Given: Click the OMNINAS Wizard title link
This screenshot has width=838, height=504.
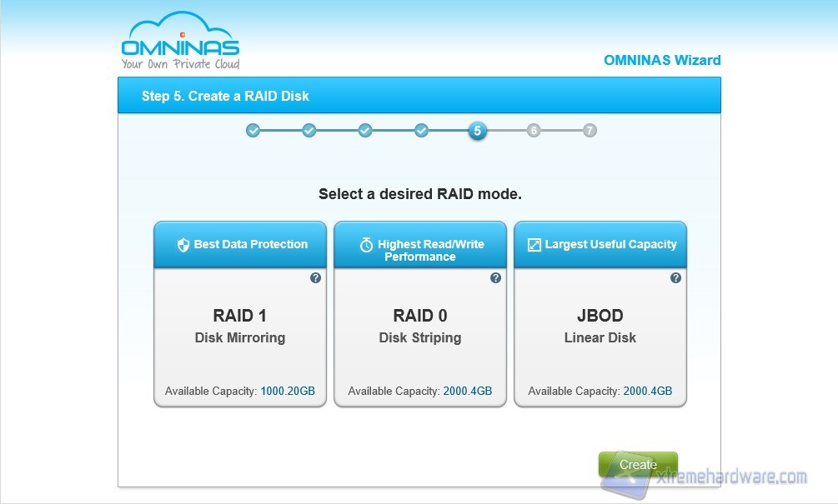Looking at the screenshot, I should tap(662, 60).
